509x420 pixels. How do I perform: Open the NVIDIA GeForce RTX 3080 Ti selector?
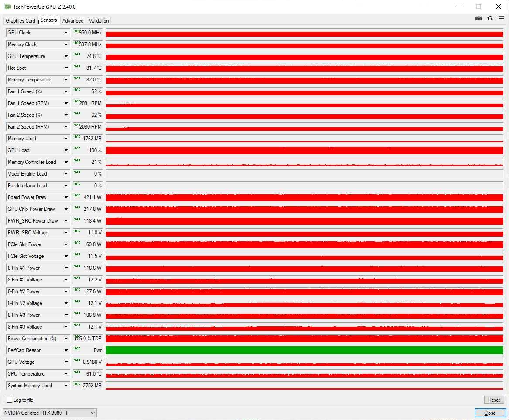point(50,413)
